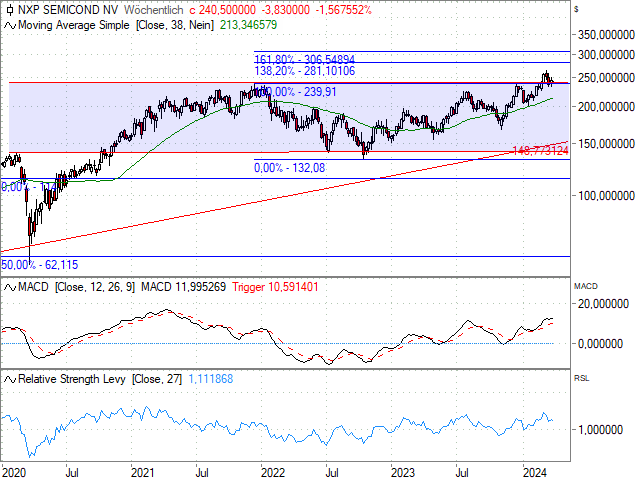Image resolution: width=640 pixels, height=480 pixels.
Task: Click the moving average value 213,346579
Action: click(x=249, y=25)
